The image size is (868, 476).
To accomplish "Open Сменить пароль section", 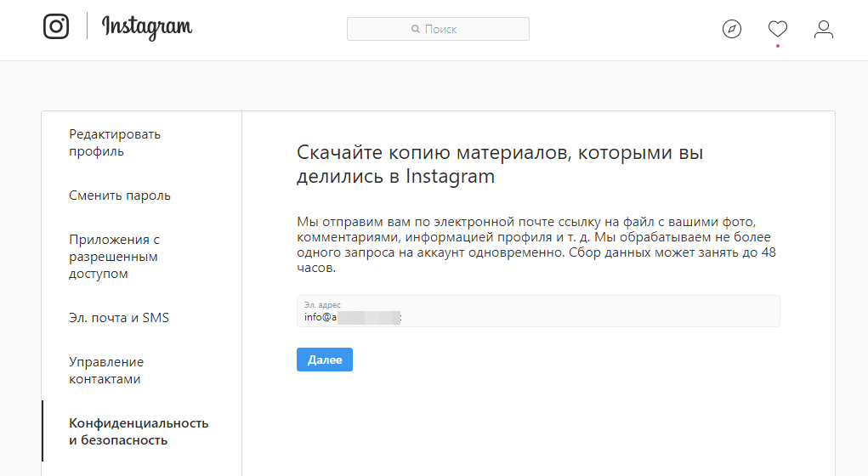I will [120, 195].
